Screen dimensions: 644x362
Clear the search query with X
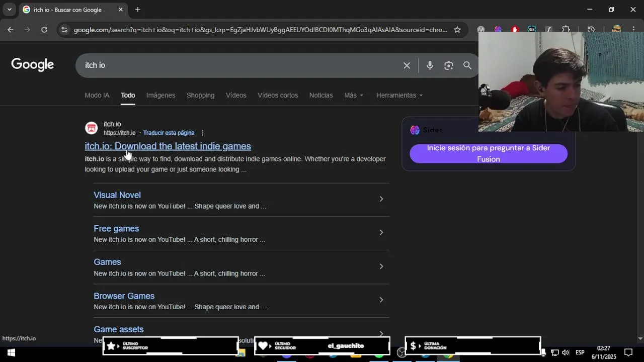[407, 65]
